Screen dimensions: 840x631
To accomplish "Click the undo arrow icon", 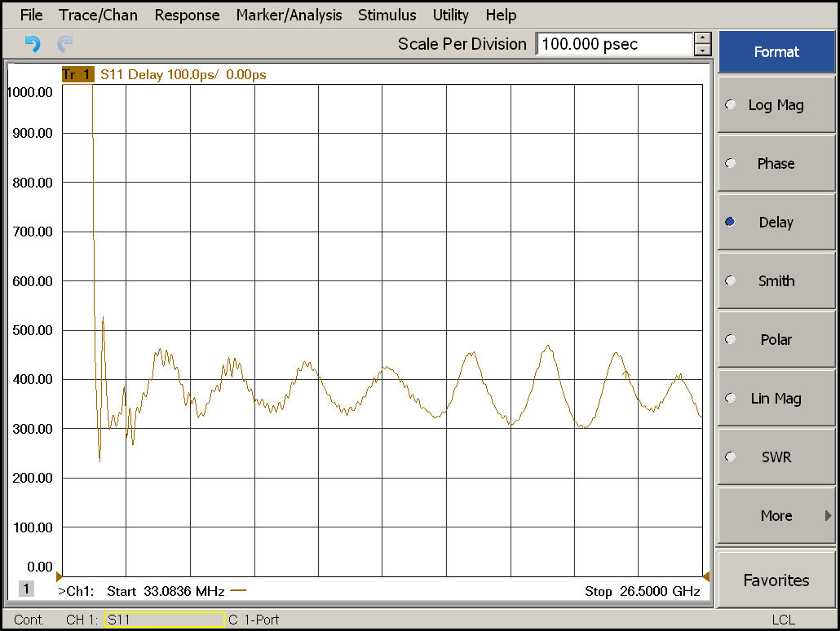I will pyautogui.click(x=32, y=44).
